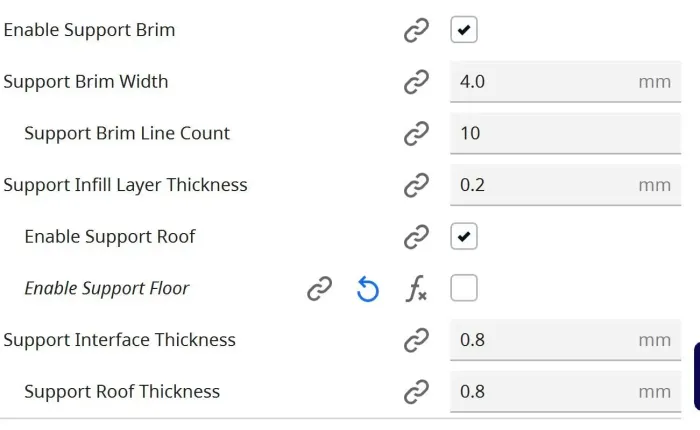700x430 pixels.
Task: Click the Support Brim Line Count field
Action: click(566, 133)
